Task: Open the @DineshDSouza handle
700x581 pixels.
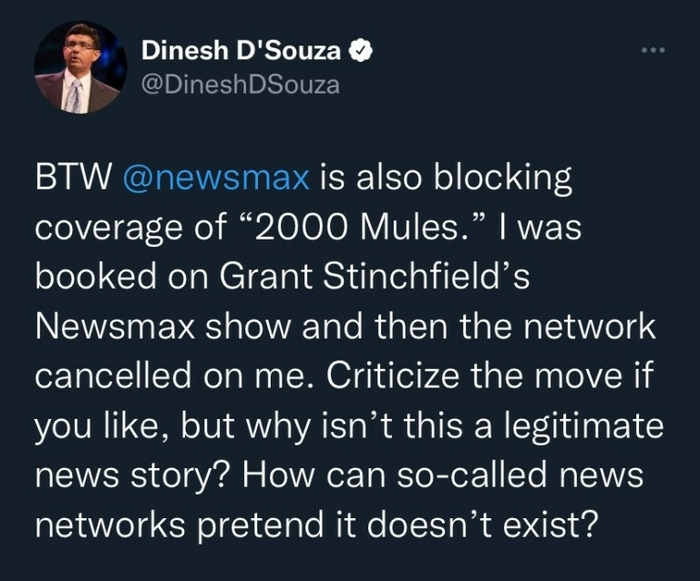Action: (240, 86)
